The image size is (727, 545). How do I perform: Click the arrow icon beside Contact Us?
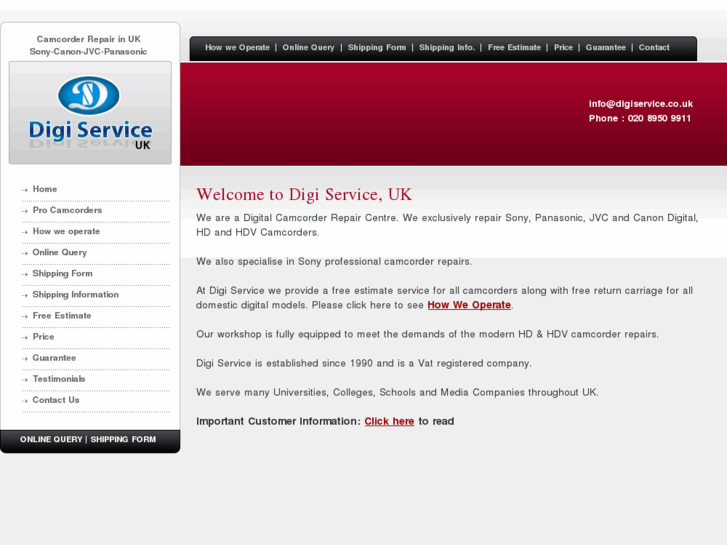[x=25, y=401]
